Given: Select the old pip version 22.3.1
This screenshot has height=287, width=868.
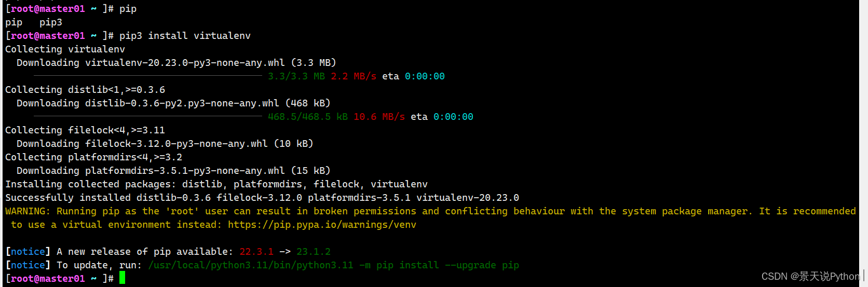Looking at the screenshot, I should tap(256, 252).
